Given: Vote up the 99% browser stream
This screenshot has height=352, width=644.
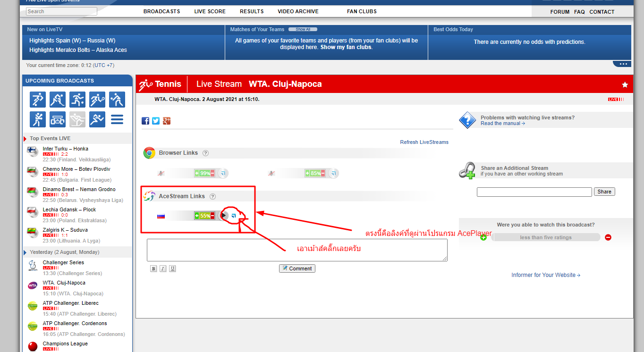Looking at the screenshot, I should 197,173.
